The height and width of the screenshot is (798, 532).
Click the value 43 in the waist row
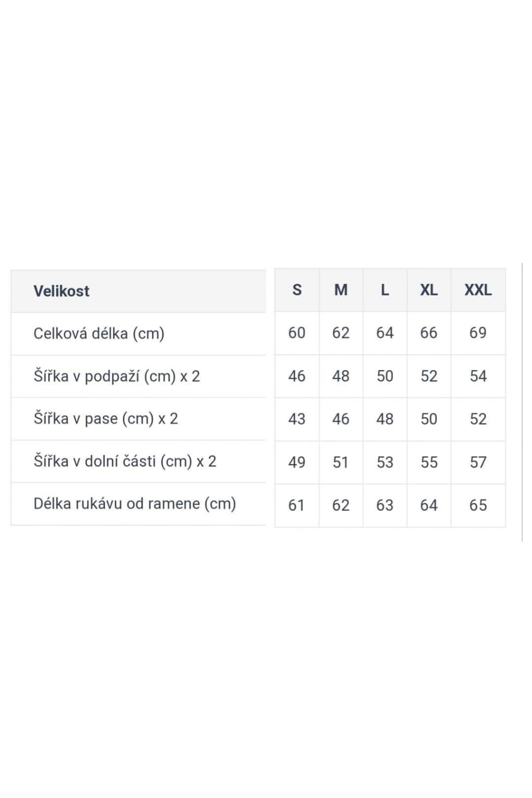point(297,419)
